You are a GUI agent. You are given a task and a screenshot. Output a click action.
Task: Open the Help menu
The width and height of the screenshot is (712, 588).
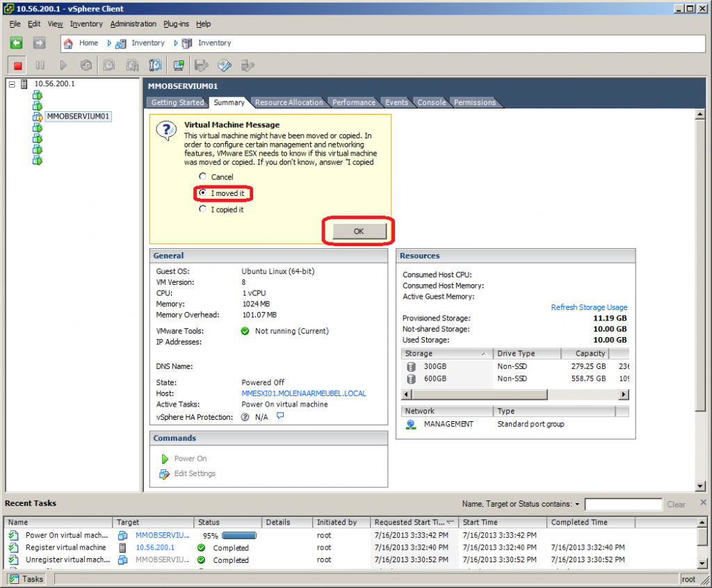click(x=203, y=24)
